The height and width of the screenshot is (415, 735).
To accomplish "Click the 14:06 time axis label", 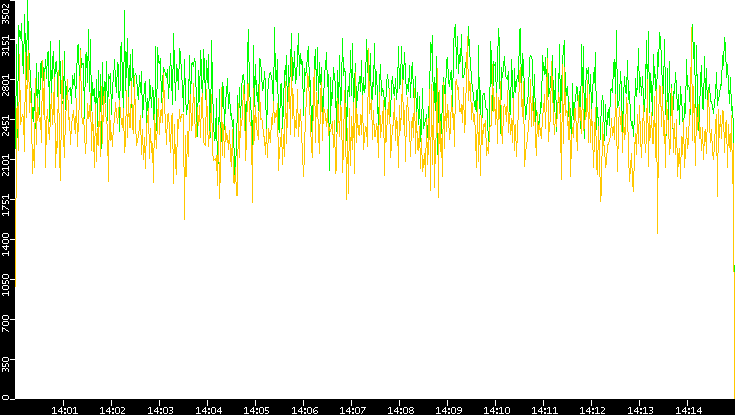I will [304, 410].
